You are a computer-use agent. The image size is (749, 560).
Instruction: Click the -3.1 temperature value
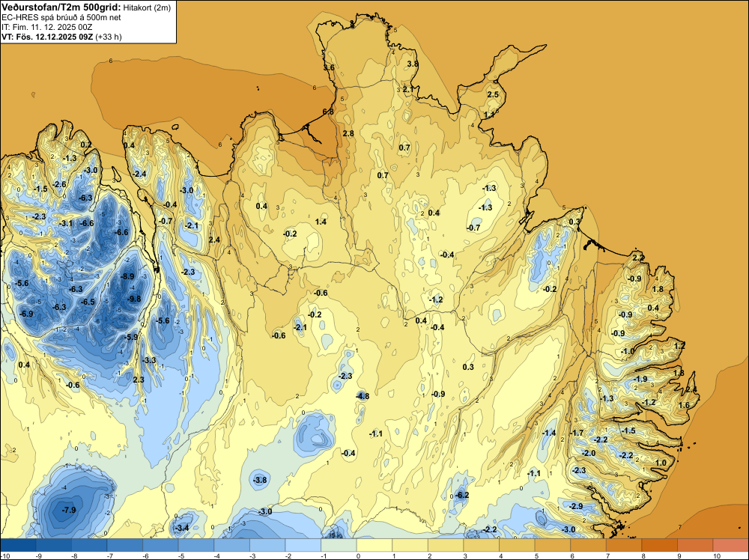coord(65,223)
